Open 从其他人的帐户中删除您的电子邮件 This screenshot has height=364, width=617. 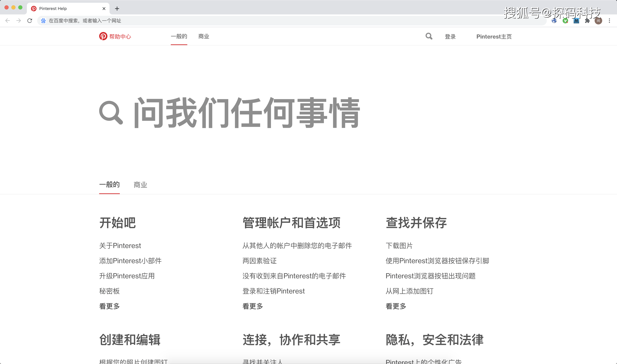pos(297,245)
